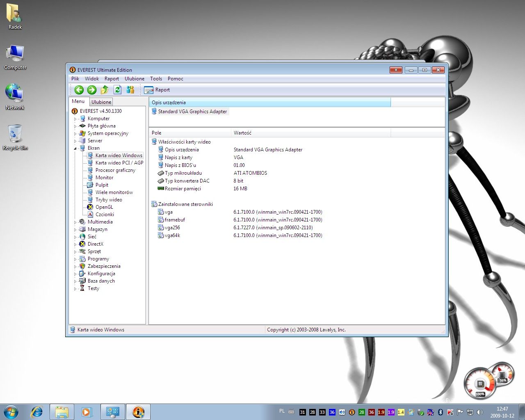
Task: Open the Windows Start menu orb
Action: [x=11, y=411]
